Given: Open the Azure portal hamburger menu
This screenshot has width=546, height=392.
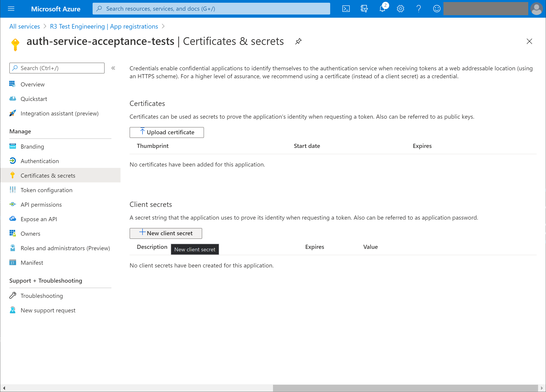Looking at the screenshot, I should point(11,9).
